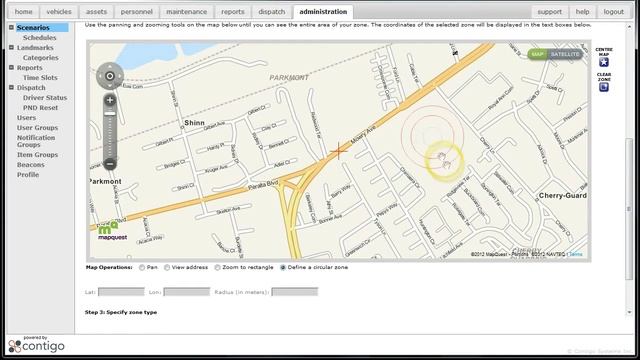
Task: Collapse the Scenarios tree node
Action: pyautogui.click(x=11, y=27)
